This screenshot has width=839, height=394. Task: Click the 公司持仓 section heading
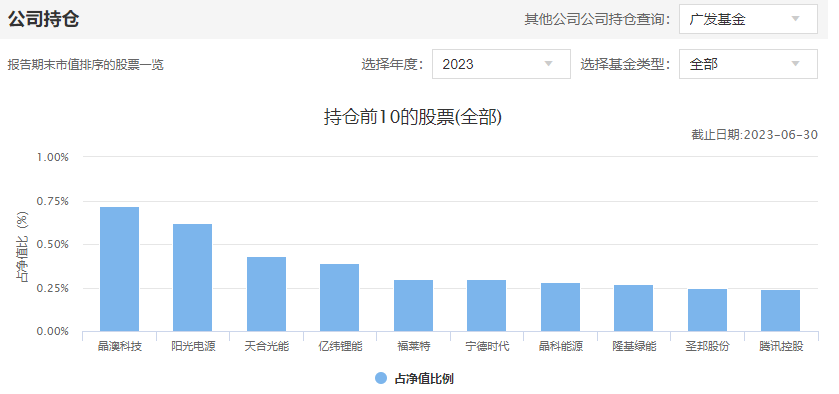[x=43, y=19]
